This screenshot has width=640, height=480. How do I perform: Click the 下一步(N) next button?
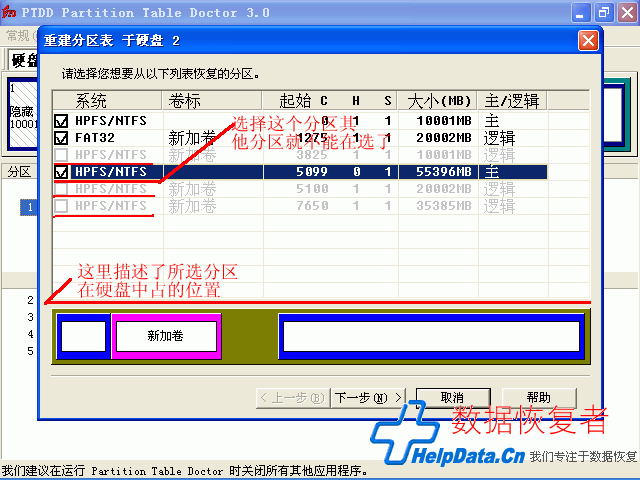(x=368, y=398)
